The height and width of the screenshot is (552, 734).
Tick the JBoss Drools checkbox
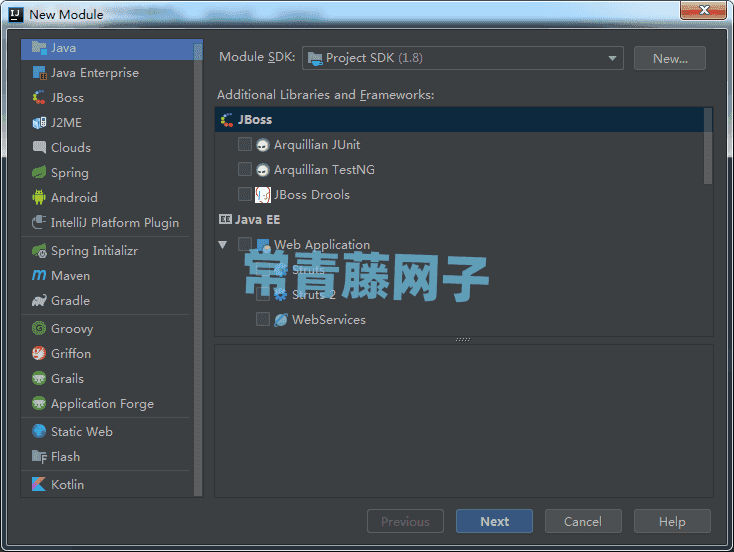245,194
